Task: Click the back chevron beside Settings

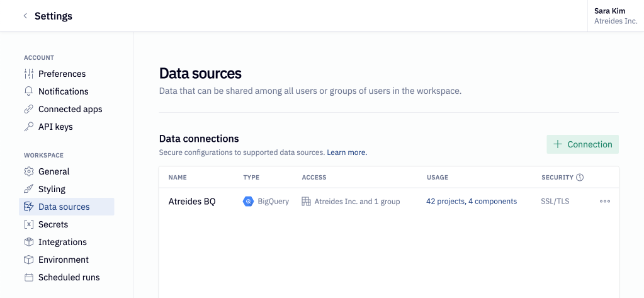Action: click(x=25, y=16)
